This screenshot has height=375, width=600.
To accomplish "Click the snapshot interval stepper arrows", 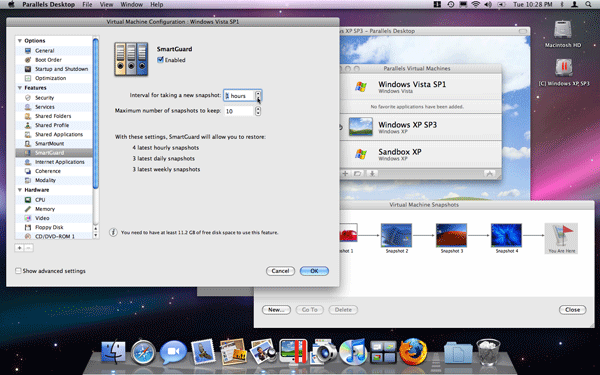I will pyautogui.click(x=258, y=96).
